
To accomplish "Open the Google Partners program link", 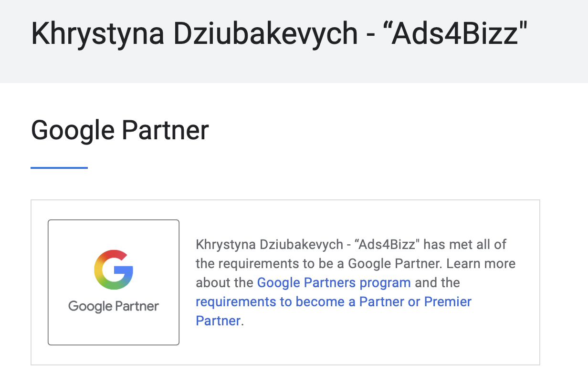I will tap(334, 282).
